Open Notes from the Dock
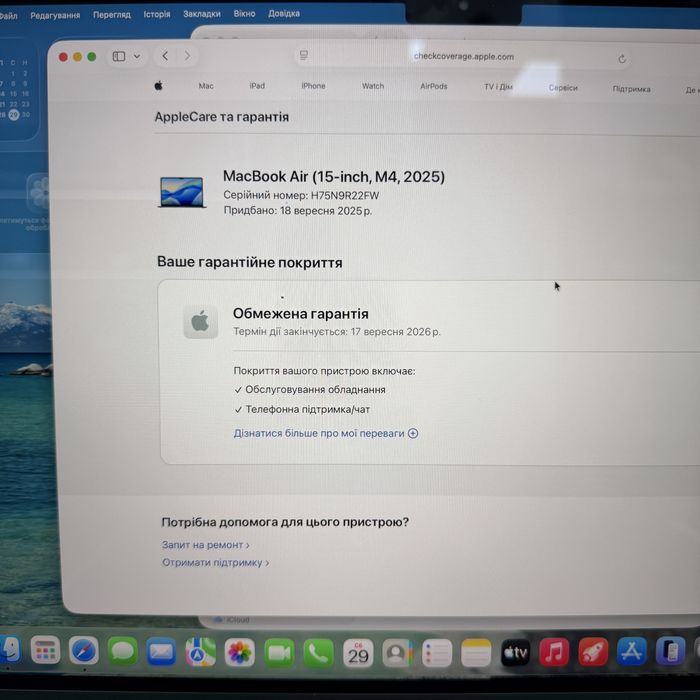This screenshot has height=700, width=700. tap(476, 654)
